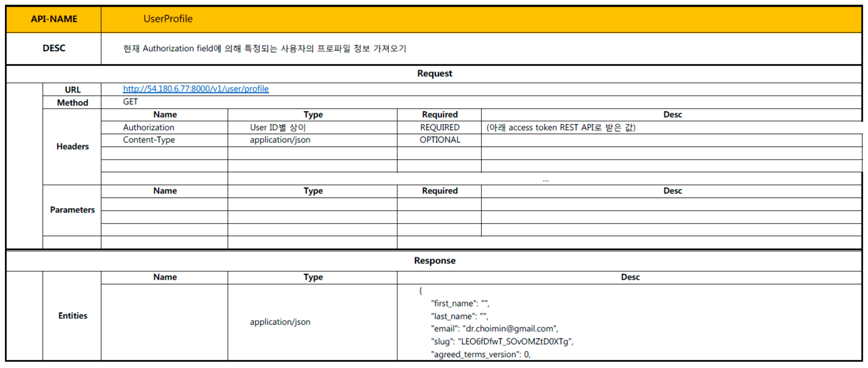Select the agreed_terms_version JSON line
Viewport: 868px width, 368px height.
click(x=480, y=355)
